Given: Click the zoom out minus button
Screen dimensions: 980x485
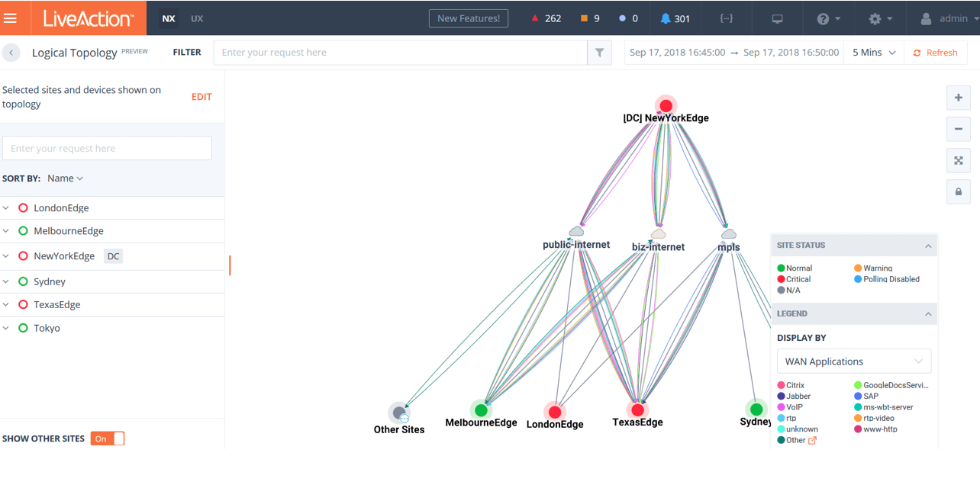Looking at the screenshot, I should point(959,130).
